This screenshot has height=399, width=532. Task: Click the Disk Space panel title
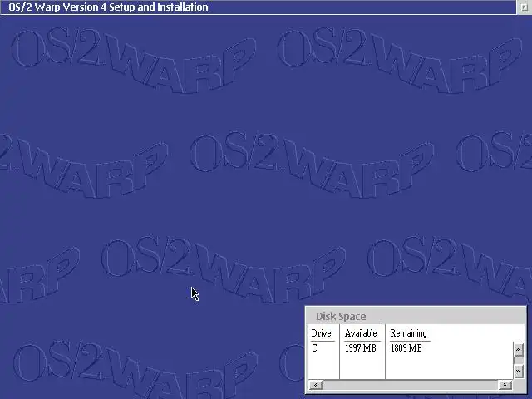[x=341, y=317]
